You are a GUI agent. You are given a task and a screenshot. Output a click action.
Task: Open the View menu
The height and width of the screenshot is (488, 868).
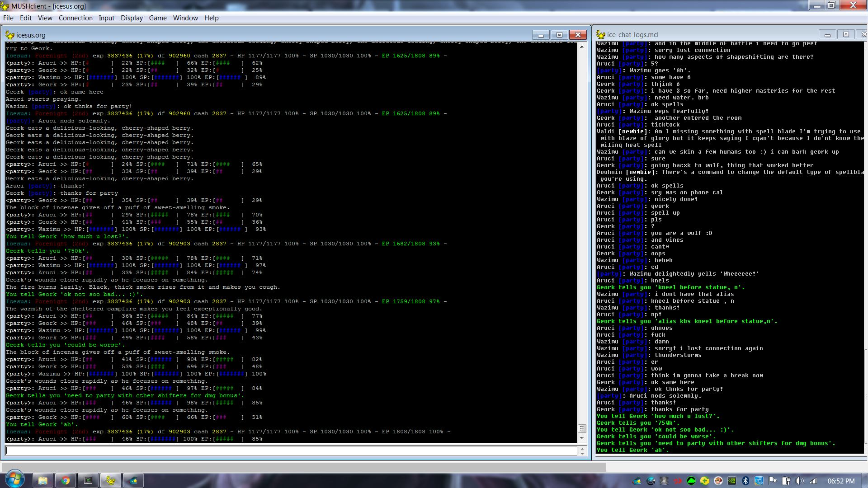click(45, 18)
